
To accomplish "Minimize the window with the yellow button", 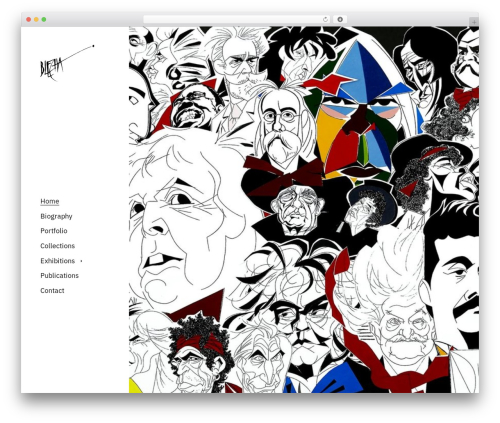I will pyautogui.click(x=36, y=19).
